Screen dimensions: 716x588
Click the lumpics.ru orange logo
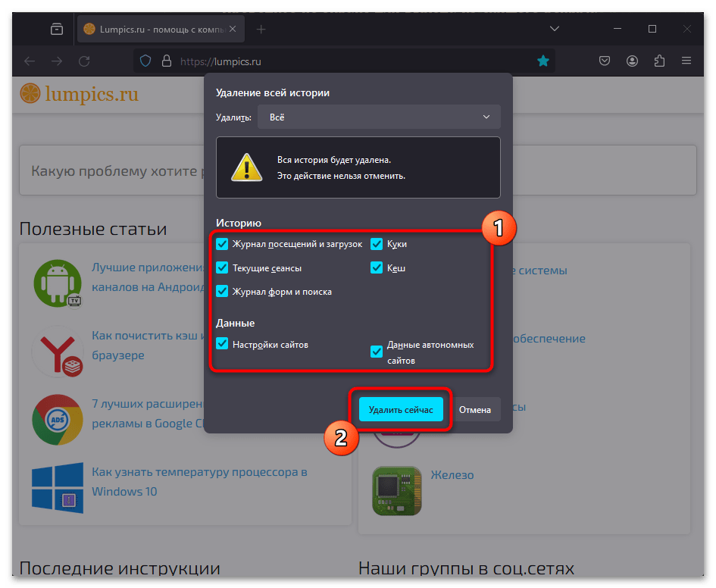click(80, 94)
